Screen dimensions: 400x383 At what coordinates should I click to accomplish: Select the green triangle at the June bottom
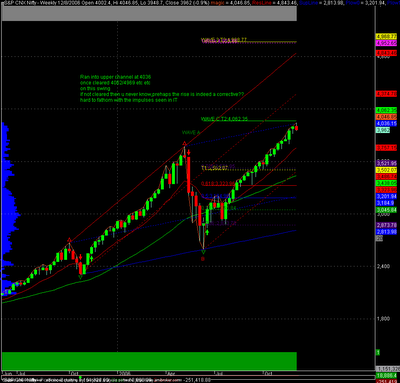[203, 252]
